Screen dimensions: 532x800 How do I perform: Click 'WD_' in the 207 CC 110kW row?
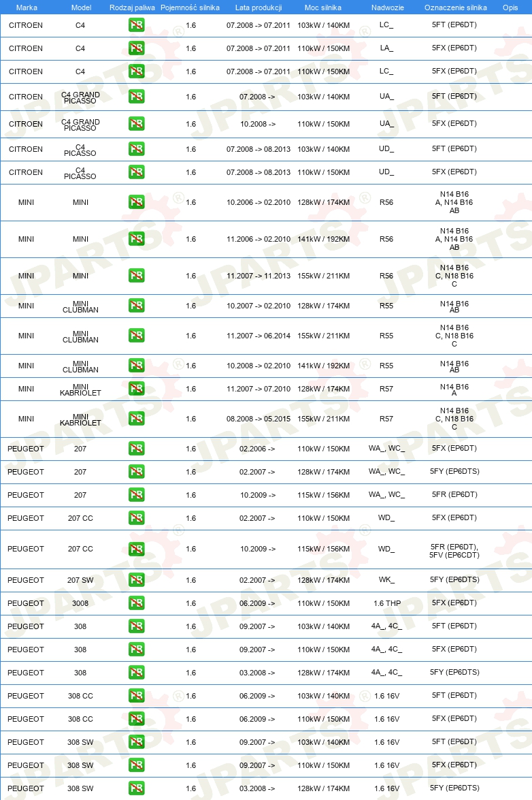(386, 517)
